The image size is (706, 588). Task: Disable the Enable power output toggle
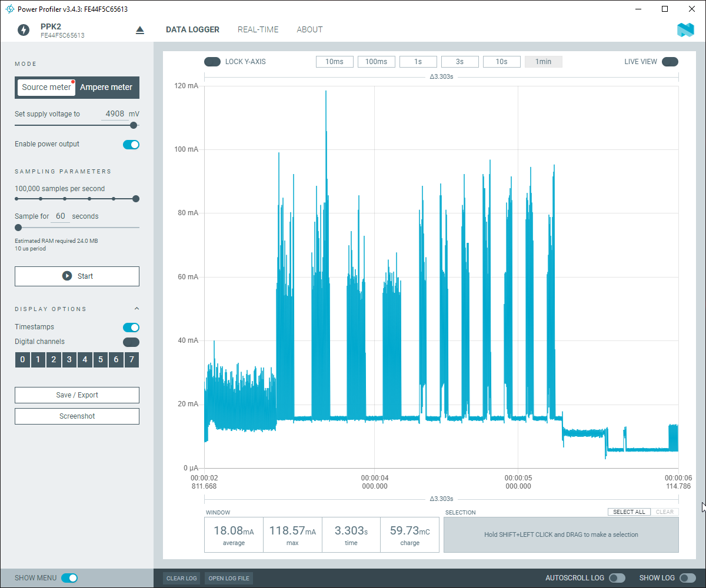pos(131,144)
